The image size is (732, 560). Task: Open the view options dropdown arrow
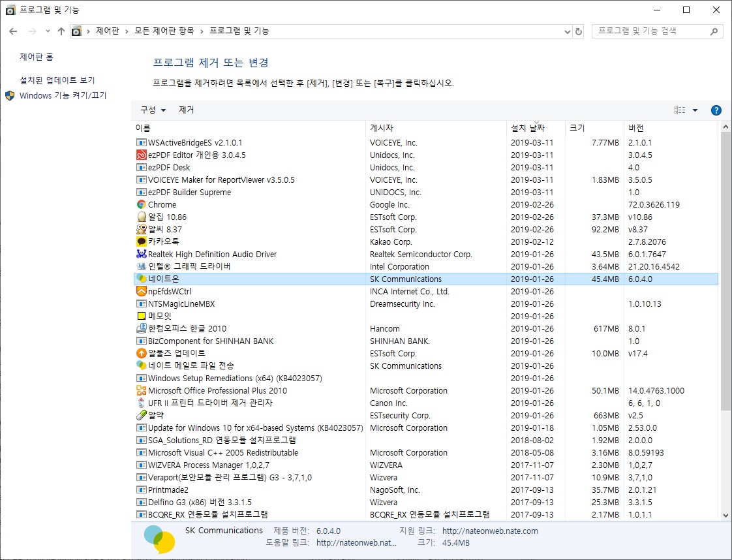695,110
